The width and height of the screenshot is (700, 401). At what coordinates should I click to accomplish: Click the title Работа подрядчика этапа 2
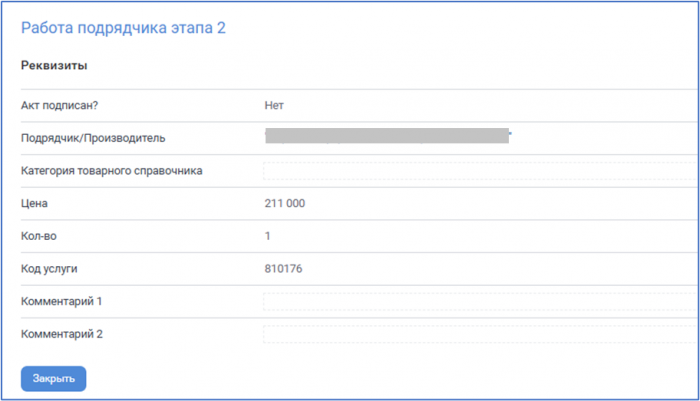pyautogui.click(x=123, y=28)
